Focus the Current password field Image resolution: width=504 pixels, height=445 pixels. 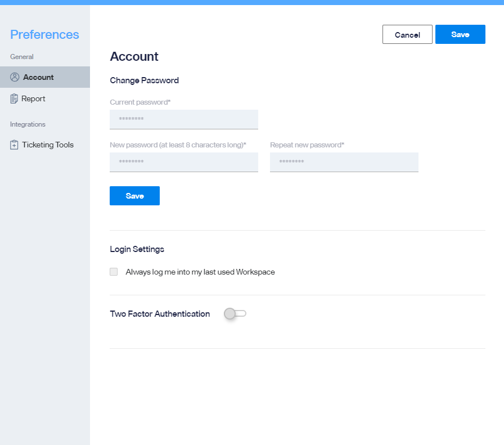[184, 119]
